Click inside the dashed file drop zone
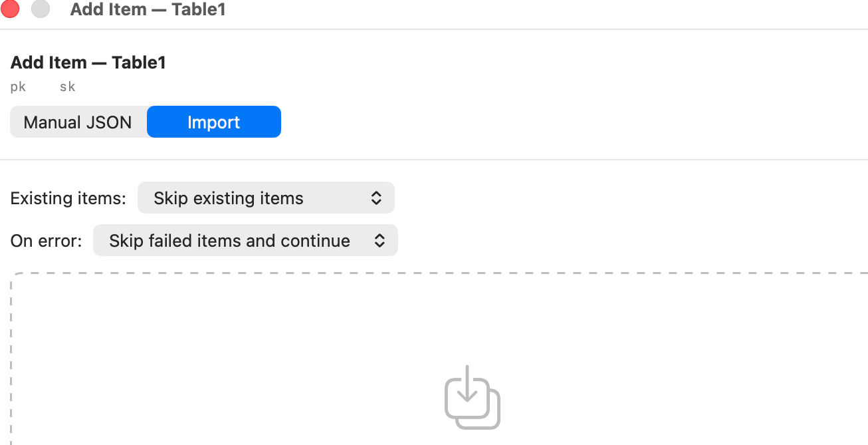The width and height of the screenshot is (868, 445). (439, 333)
